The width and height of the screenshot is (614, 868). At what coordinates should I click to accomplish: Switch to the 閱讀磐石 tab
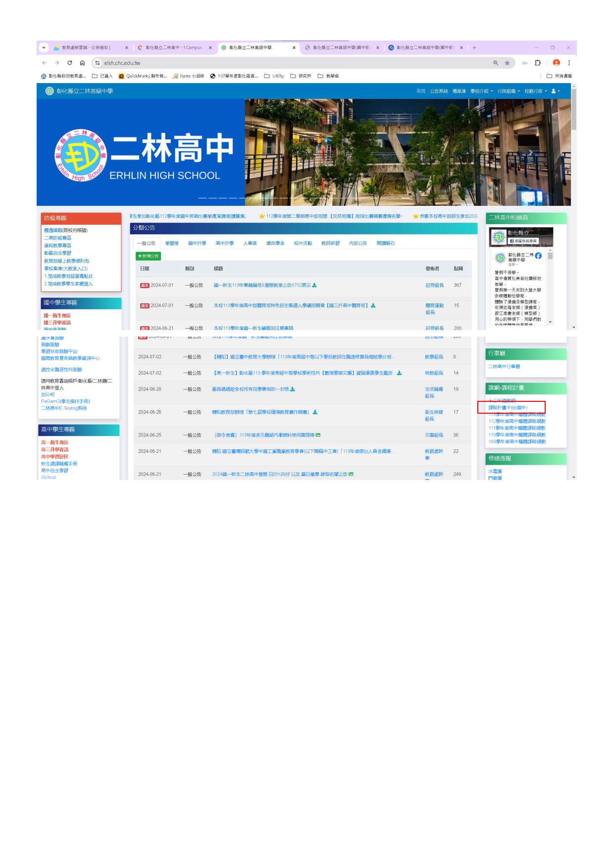[386, 243]
